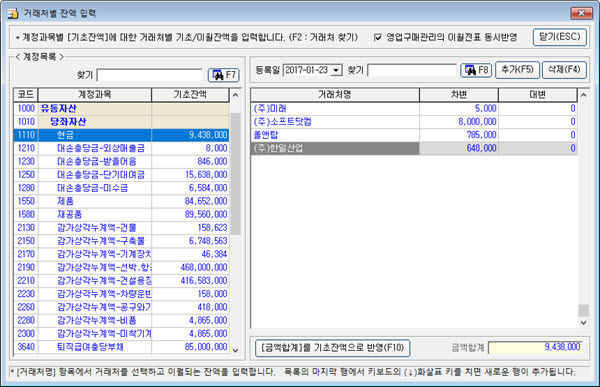The width and height of the screenshot is (600, 387).
Task: Select the 1580 재공품 account row
Action: click(121, 214)
